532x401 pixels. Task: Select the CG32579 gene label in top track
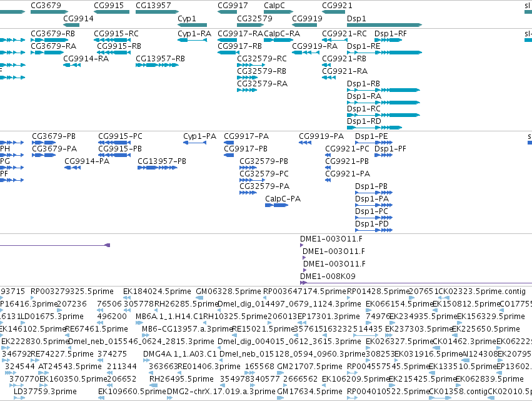point(254,18)
